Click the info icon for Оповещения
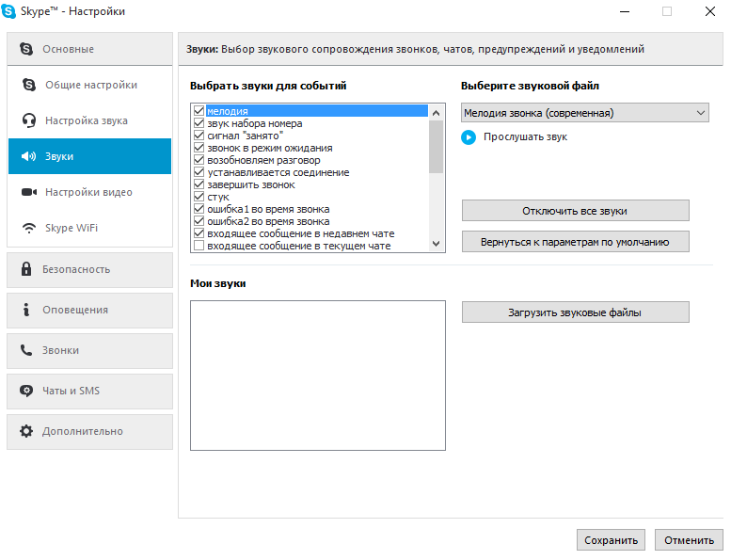Screen dimensions: 731x560 tap(26, 310)
